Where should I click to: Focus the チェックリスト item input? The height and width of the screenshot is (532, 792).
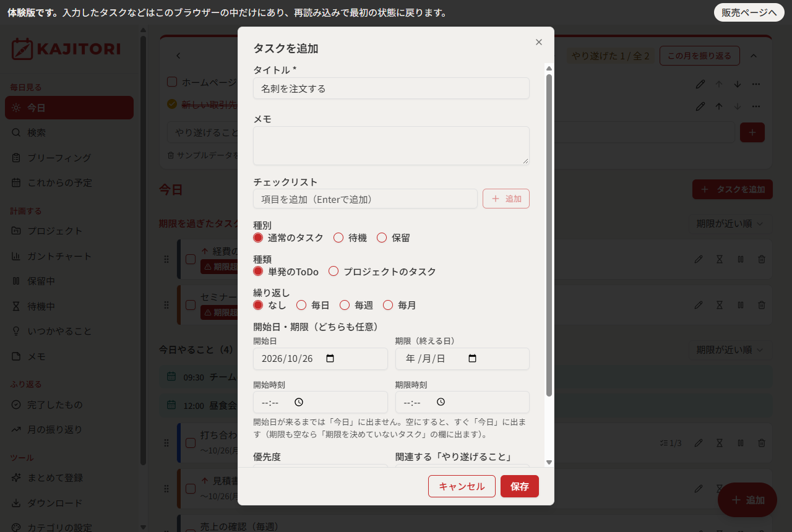[x=365, y=199]
